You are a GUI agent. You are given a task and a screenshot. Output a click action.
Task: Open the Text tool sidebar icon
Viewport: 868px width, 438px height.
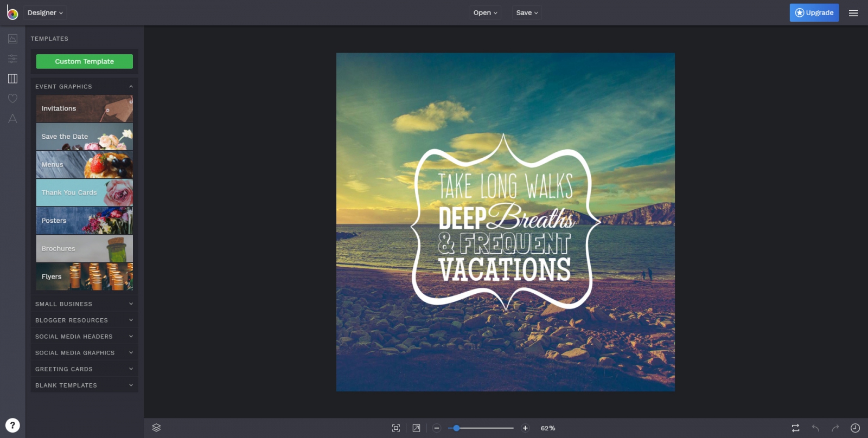click(x=12, y=119)
